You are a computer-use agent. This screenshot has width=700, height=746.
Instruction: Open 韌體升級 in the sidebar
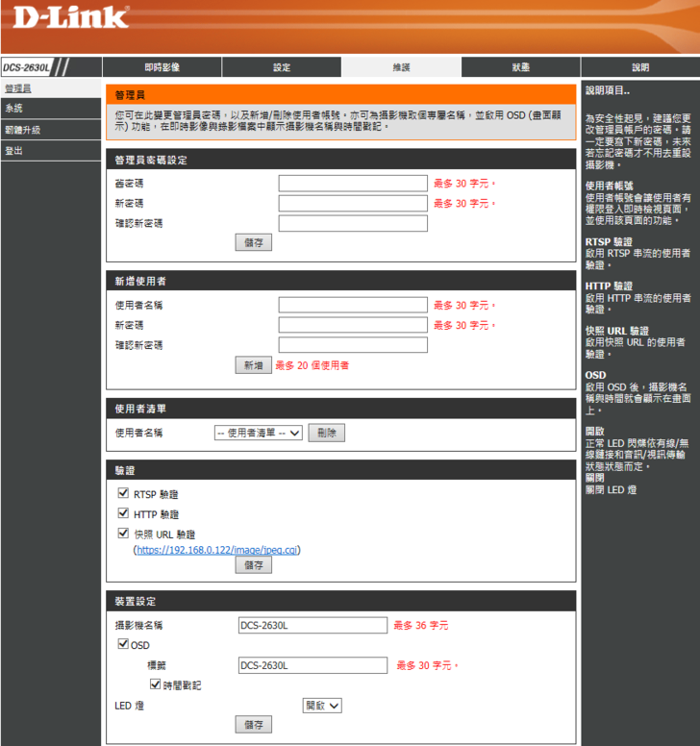point(22,130)
